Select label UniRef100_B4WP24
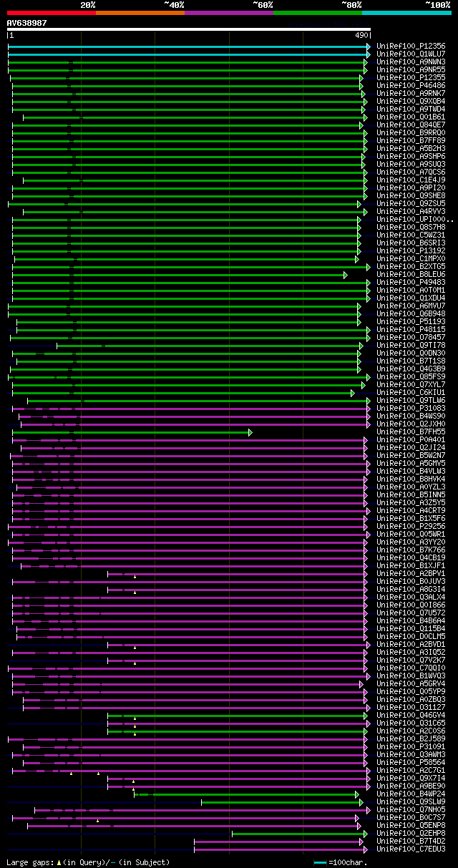This screenshot has height=868, width=458. 411,794
